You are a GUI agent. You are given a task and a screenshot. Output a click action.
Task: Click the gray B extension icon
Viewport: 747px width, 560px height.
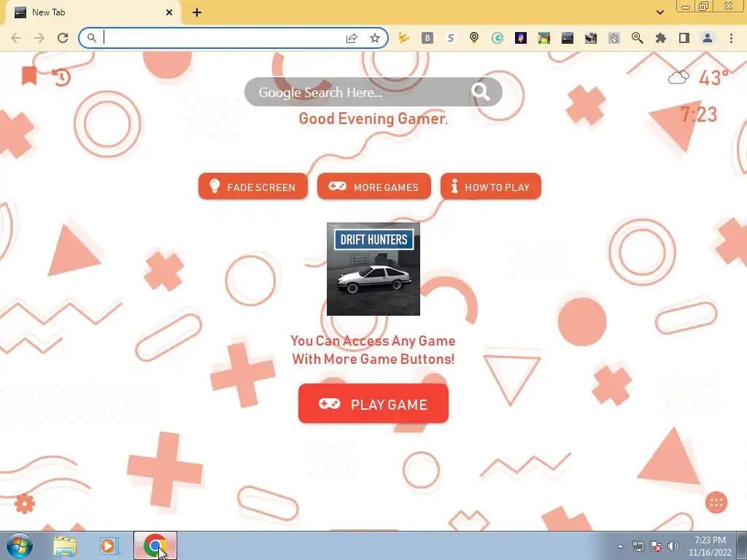pyautogui.click(x=427, y=38)
